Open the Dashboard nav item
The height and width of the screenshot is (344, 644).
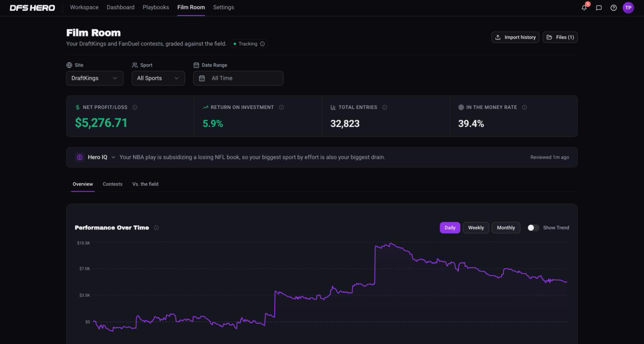point(121,7)
